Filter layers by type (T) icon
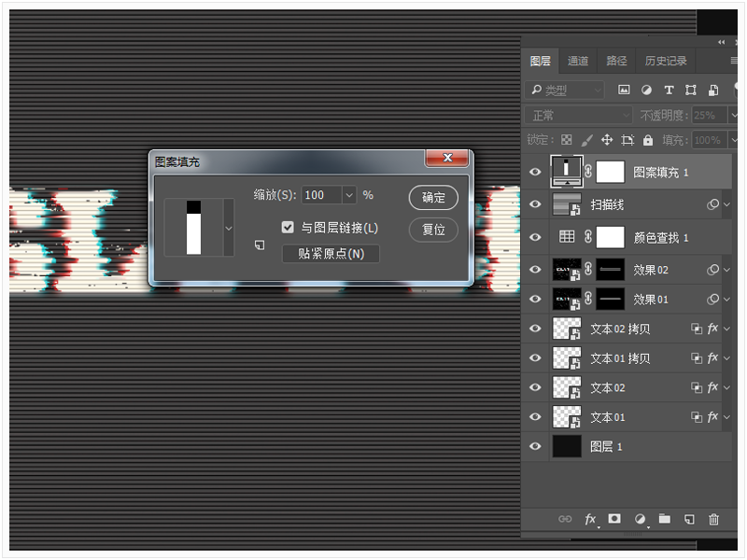This screenshot has width=747, height=560. pos(669,90)
